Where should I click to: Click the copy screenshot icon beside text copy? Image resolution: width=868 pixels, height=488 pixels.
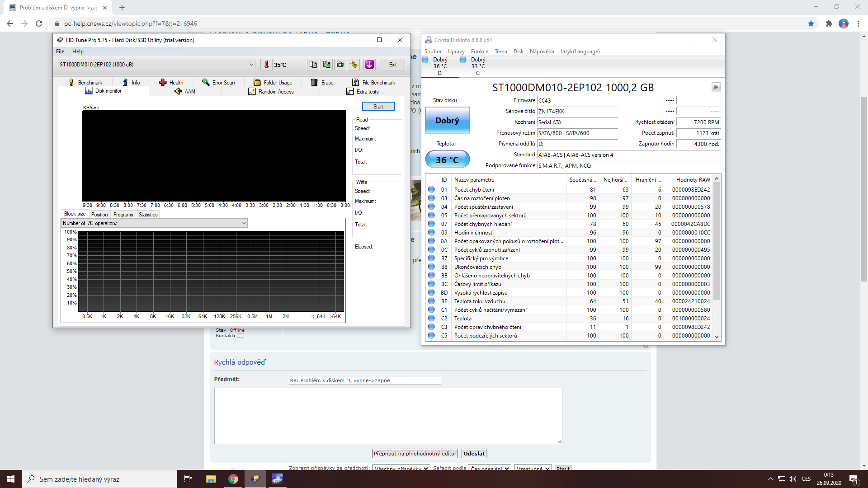326,65
